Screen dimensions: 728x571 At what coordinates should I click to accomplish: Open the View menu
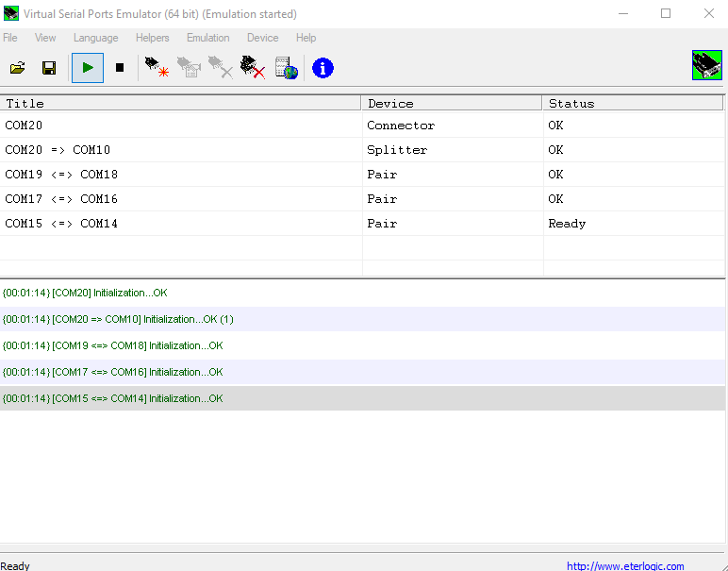[45, 38]
